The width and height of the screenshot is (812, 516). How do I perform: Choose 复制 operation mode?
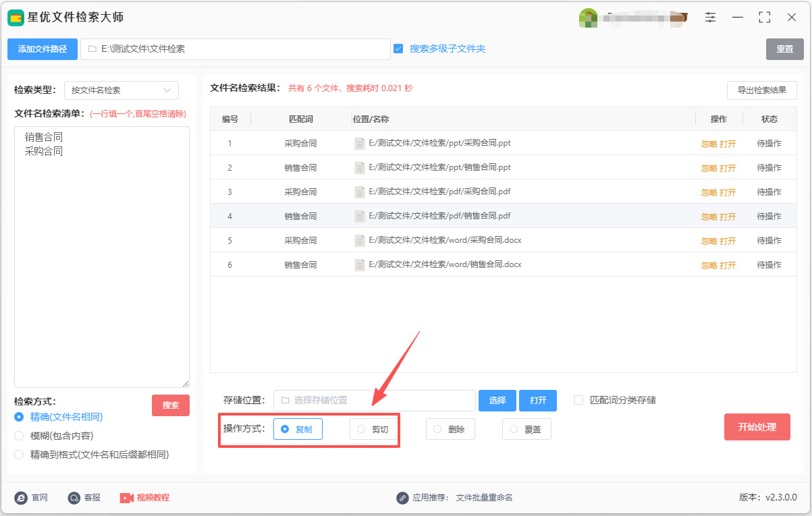coord(298,429)
